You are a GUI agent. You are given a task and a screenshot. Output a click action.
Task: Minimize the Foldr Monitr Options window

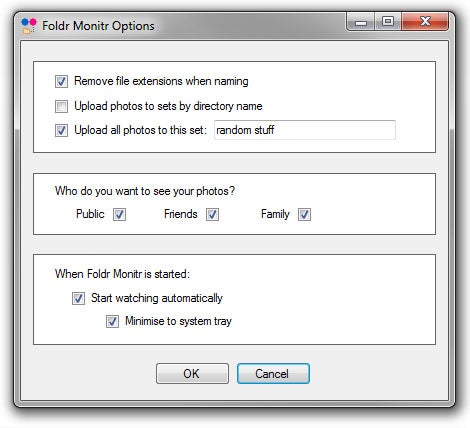pyautogui.click(x=361, y=22)
